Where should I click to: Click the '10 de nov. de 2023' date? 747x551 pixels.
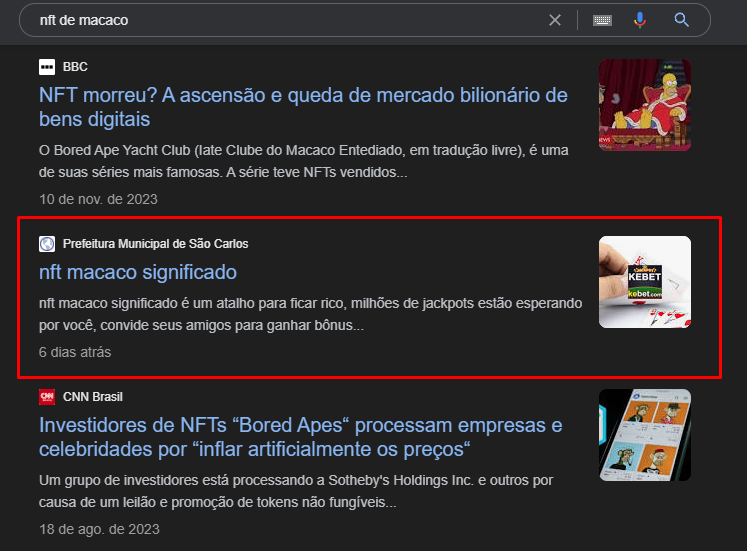[98, 199]
